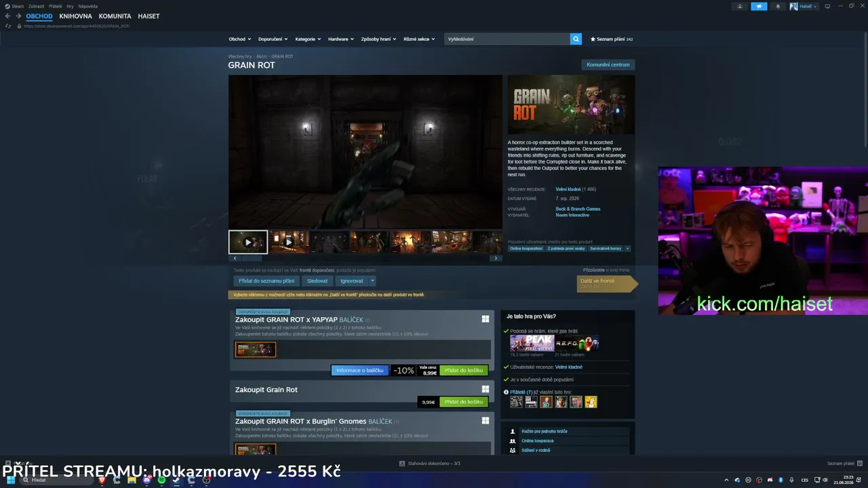Click the Windows icon on the Zakoupit Grain Rot row
The image size is (868, 488).
[486, 389]
